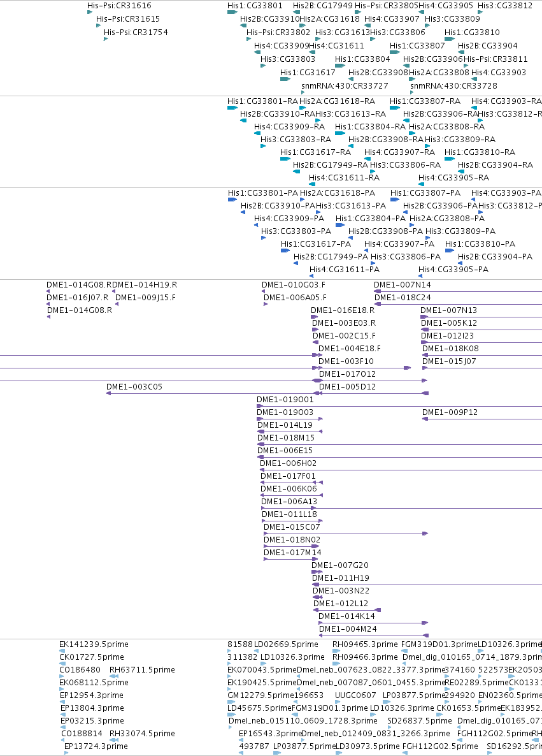This screenshot has width=542, height=756.
Task: Click the His-Psi:CR33805 gene label
Action: click(x=386, y=6)
